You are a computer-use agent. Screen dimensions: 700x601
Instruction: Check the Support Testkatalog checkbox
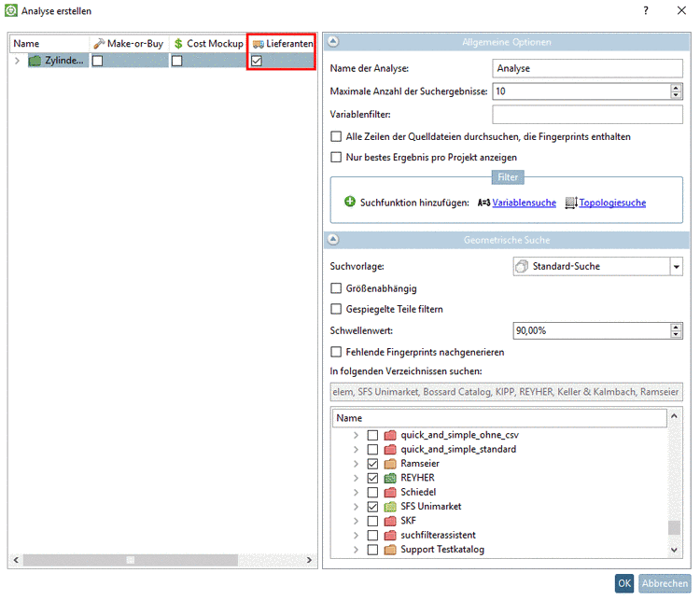[372, 549]
